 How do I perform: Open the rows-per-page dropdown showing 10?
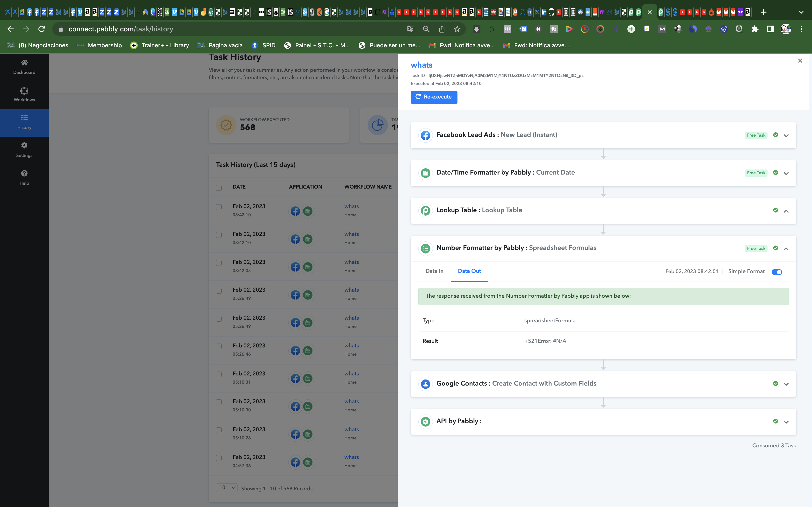227,487
